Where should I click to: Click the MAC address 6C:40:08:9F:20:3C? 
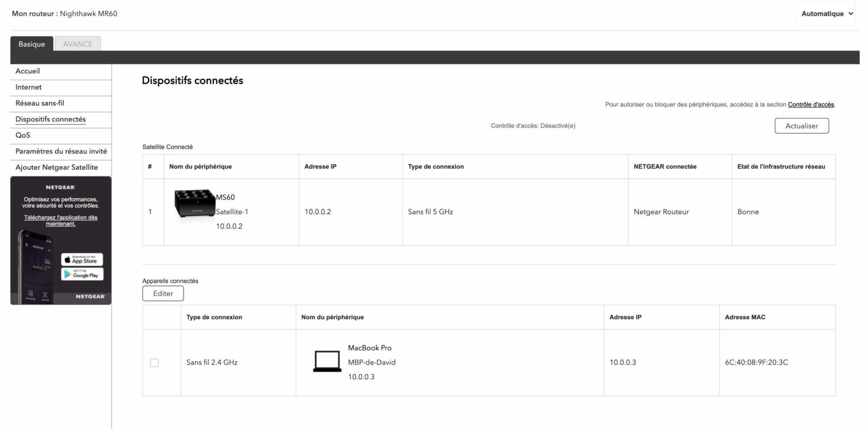pyautogui.click(x=756, y=363)
